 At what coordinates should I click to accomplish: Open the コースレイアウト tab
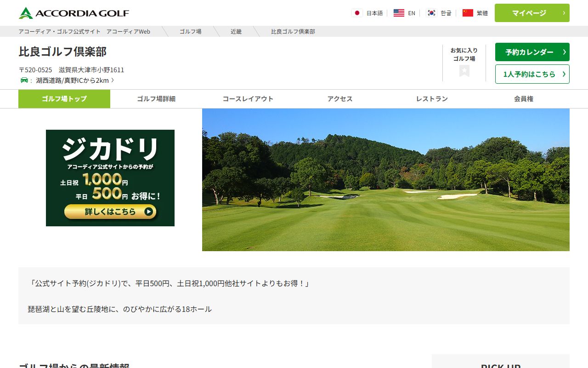click(x=248, y=99)
